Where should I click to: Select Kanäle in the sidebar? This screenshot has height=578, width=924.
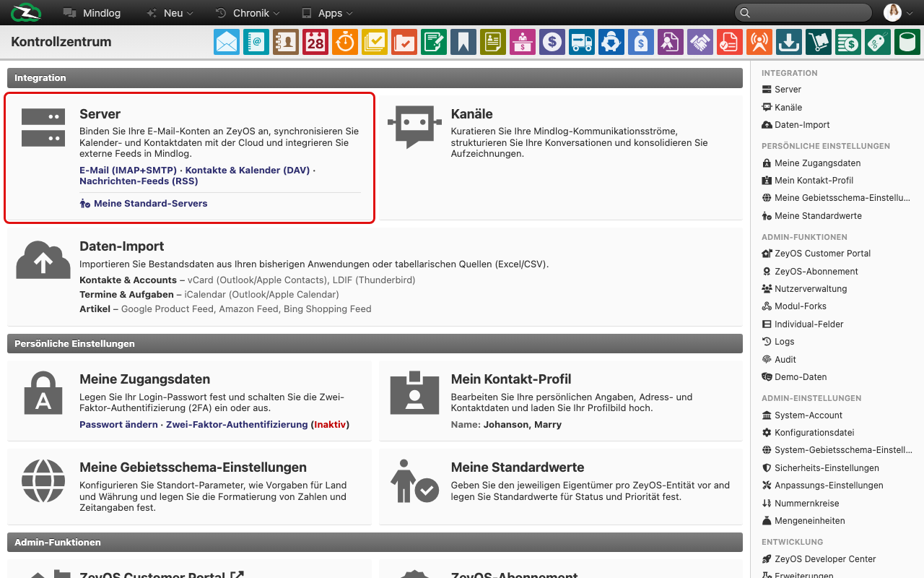coord(782,107)
